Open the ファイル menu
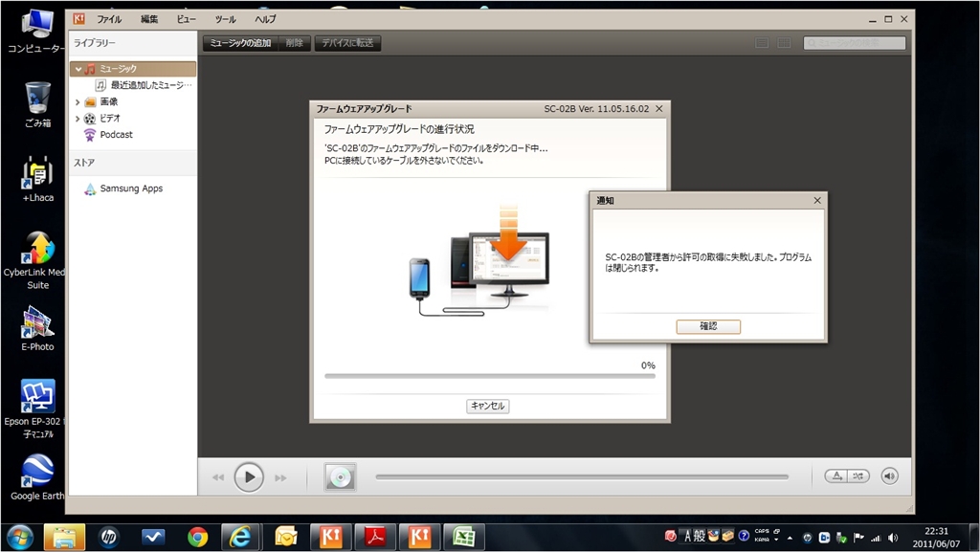The image size is (980, 552). 109,19
